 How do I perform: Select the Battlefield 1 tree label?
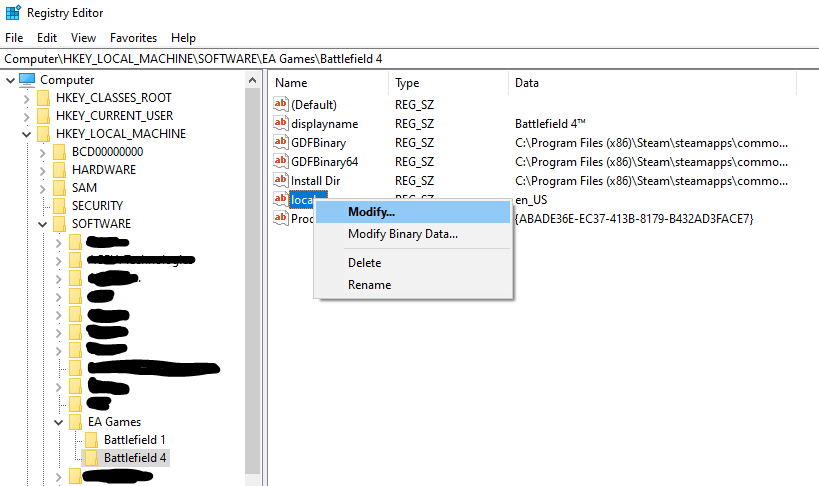134,439
